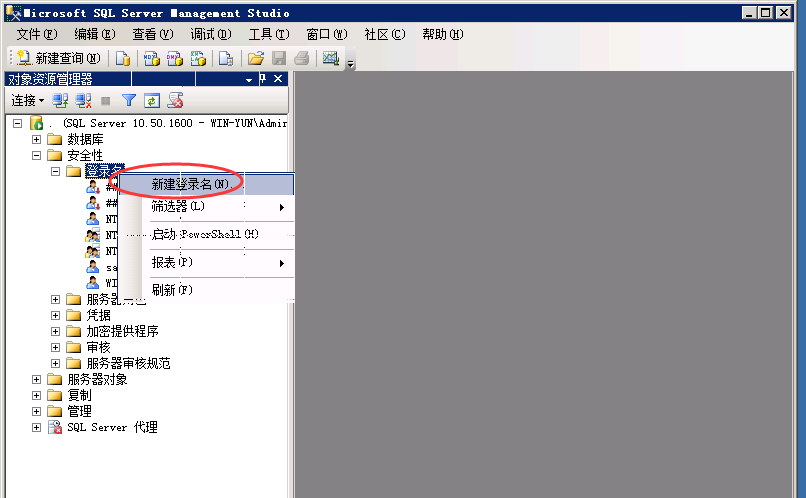Click the New Query (新建查询) toolbar button
806x498 pixels.
58,58
